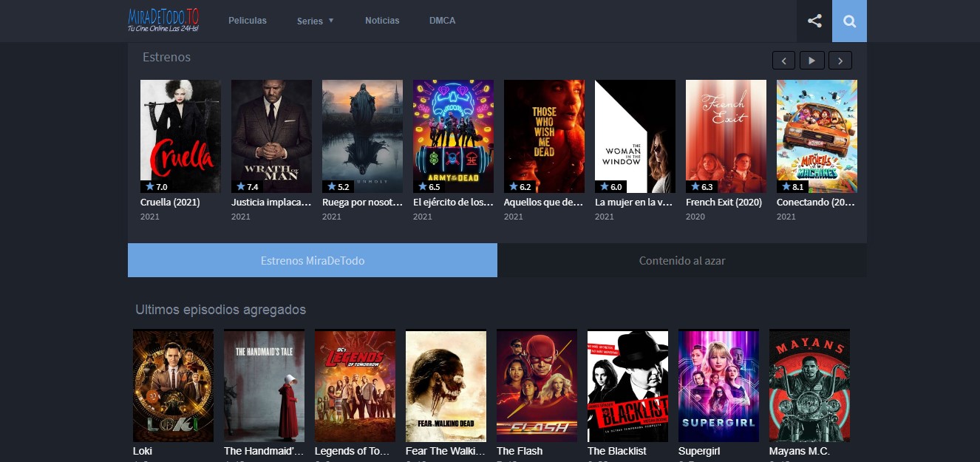Open the search magnifier button
980x462 pixels.
click(x=849, y=21)
